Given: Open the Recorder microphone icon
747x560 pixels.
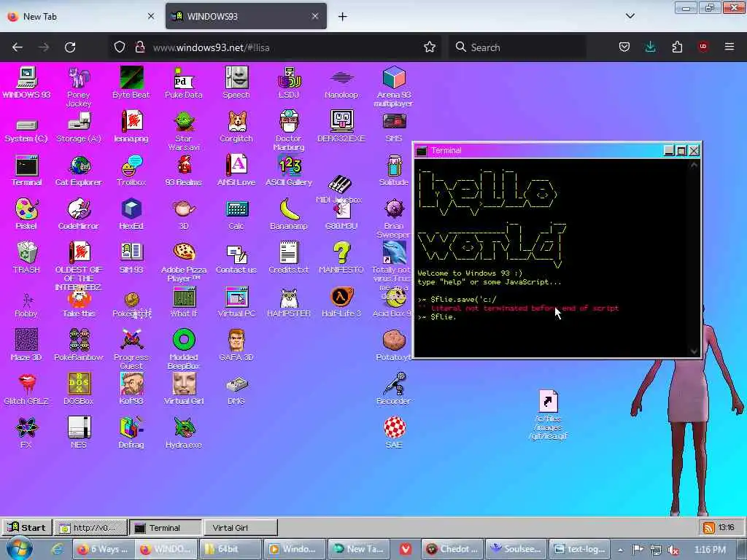Looking at the screenshot, I should click(393, 389).
